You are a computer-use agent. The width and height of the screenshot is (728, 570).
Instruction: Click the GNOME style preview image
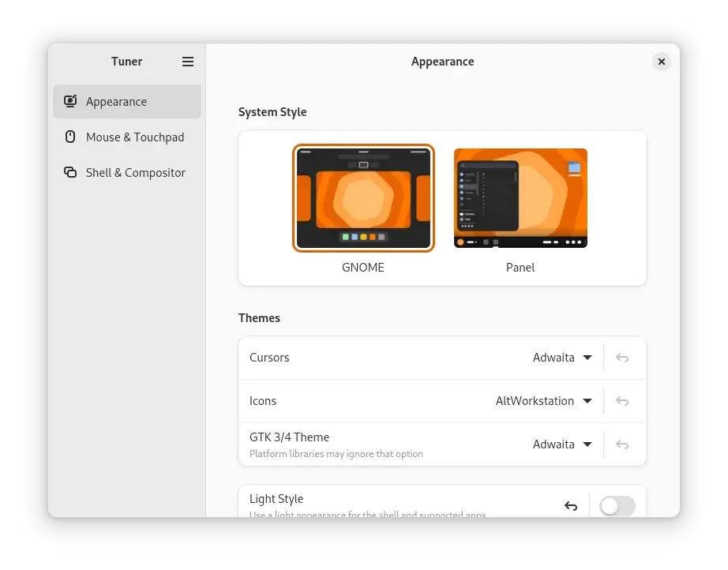(x=363, y=197)
